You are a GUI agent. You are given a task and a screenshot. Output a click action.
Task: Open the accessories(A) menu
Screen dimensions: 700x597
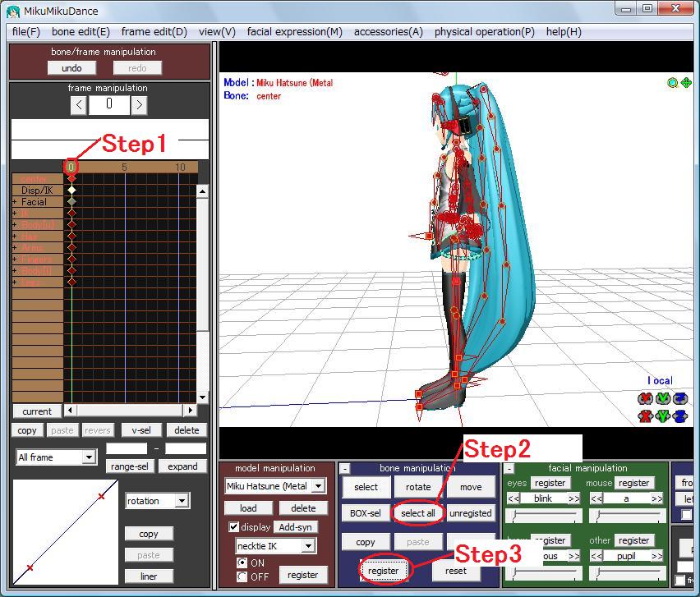click(x=389, y=32)
